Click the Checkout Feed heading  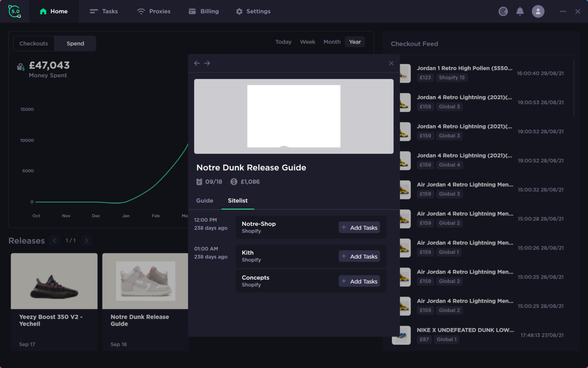click(x=414, y=44)
